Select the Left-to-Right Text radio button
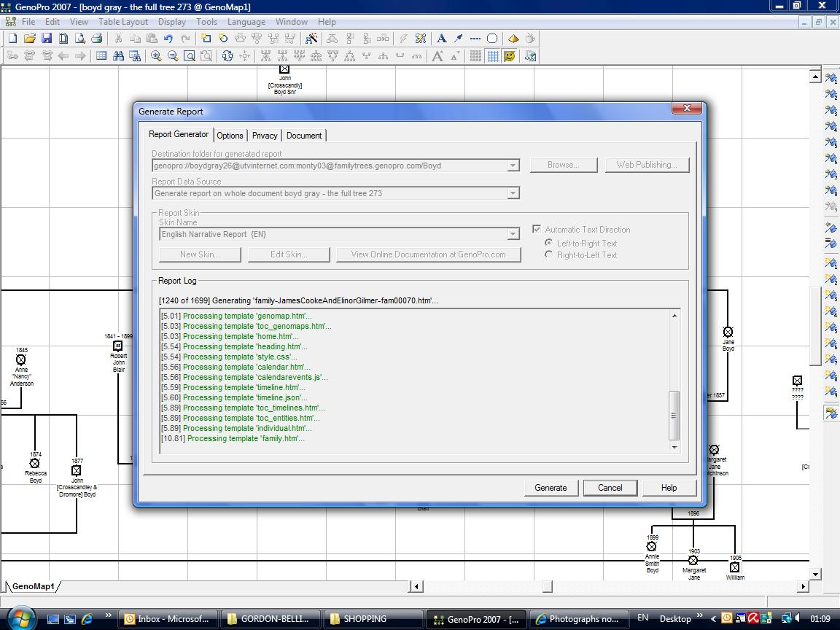 pos(549,243)
